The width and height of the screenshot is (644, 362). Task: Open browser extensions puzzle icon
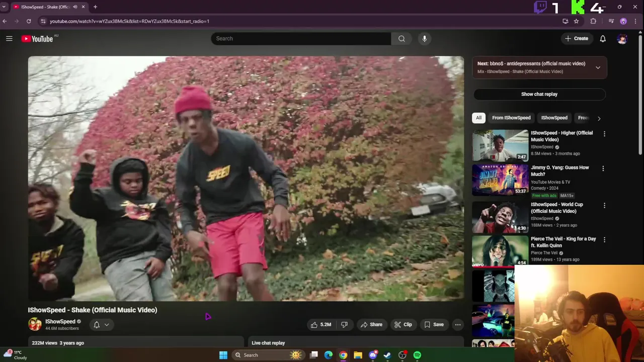593,21
